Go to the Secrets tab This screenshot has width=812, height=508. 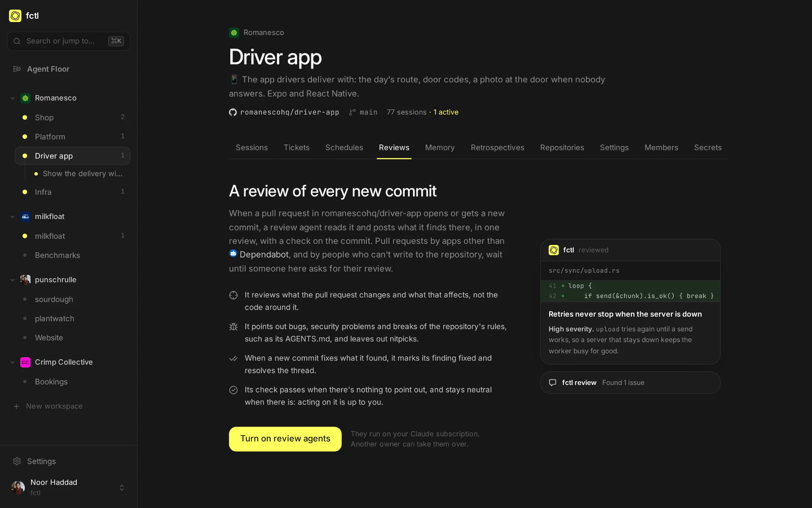pyautogui.click(x=708, y=148)
